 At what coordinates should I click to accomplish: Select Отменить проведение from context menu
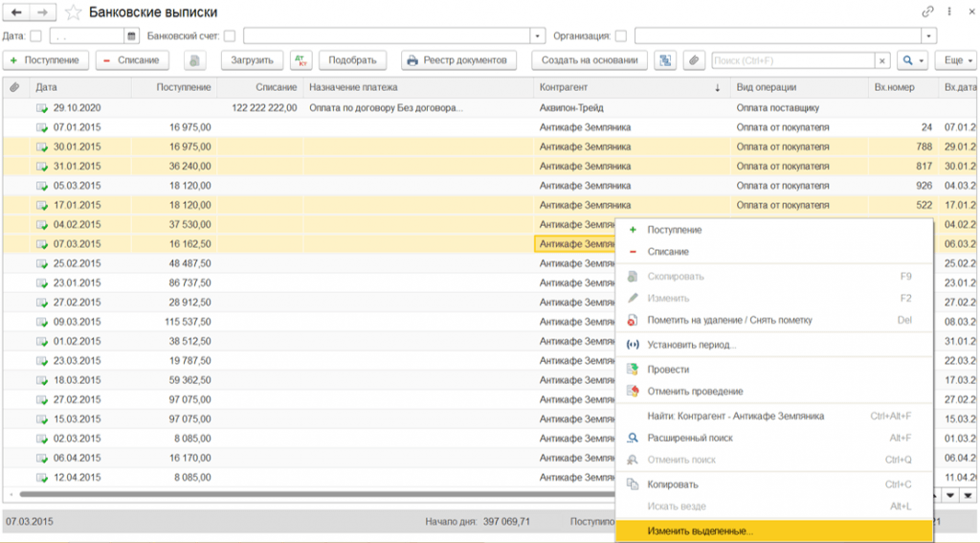click(694, 391)
